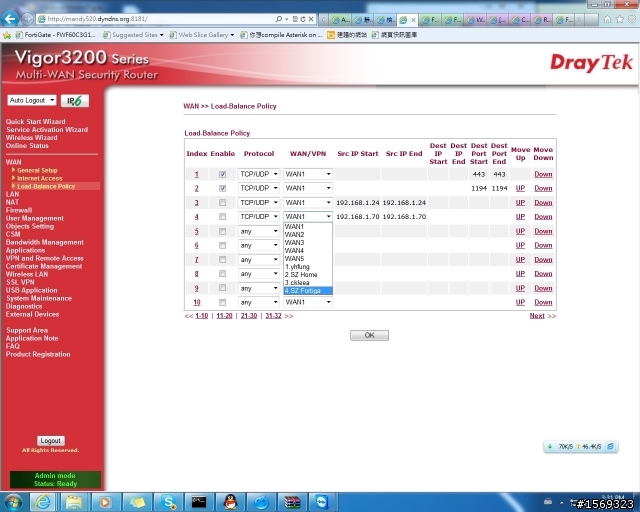The height and width of the screenshot is (512, 640).
Task: Click the IPv6 icon button
Action: pos(75,100)
